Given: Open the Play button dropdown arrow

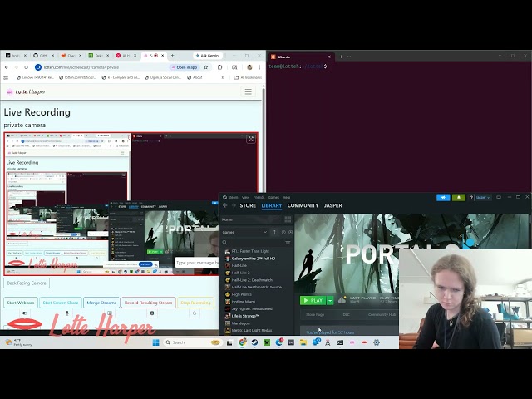Looking at the screenshot, I should (330, 300).
